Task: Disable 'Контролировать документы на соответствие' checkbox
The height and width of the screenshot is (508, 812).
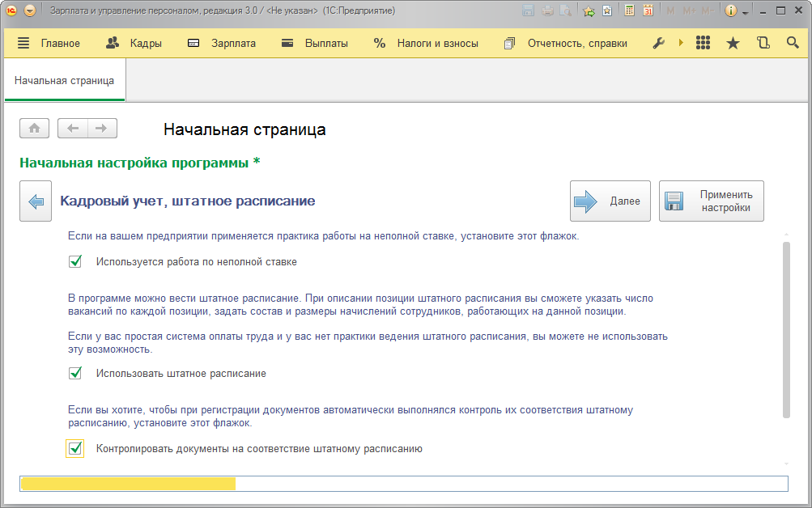Action: tap(75, 448)
